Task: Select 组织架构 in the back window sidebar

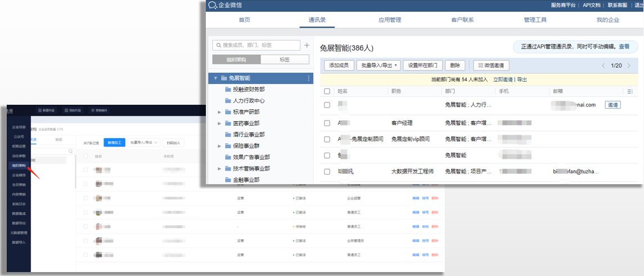Action: [19, 166]
